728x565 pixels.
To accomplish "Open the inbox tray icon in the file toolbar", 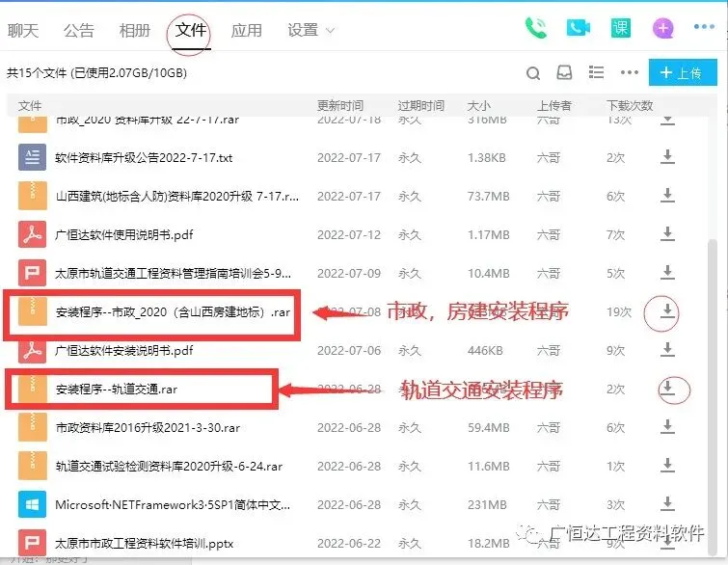I will pos(564,72).
